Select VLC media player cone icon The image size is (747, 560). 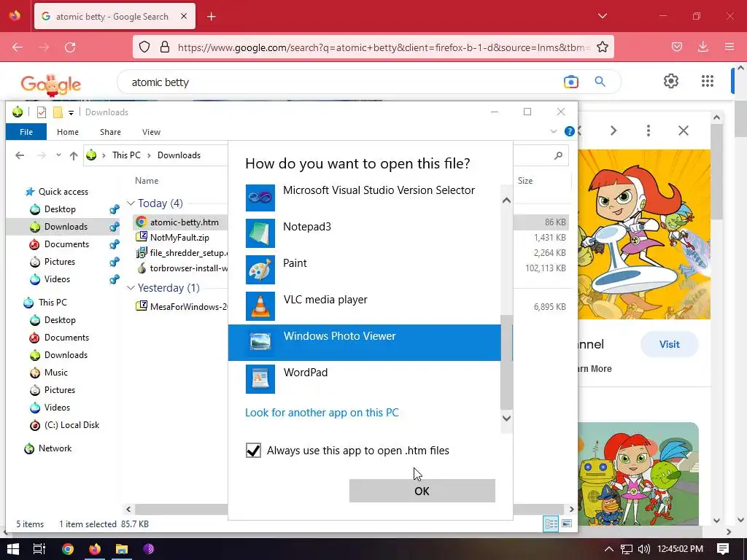click(260, 306)
